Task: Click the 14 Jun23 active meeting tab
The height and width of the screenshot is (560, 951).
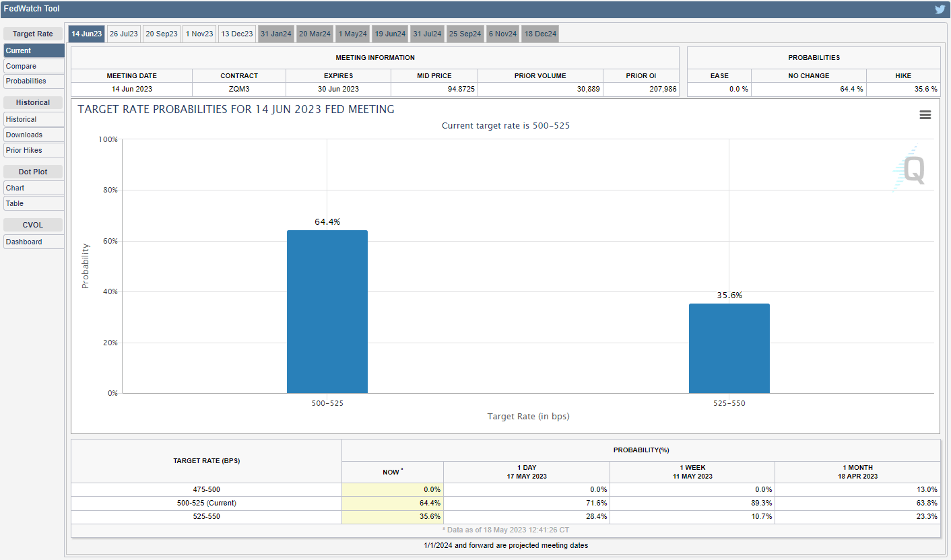Action: click(86, 34)
